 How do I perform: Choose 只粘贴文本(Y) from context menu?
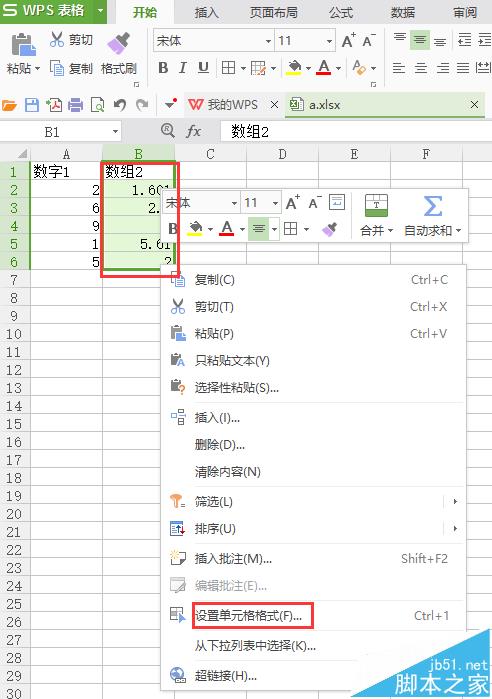[x=314, y=360]
